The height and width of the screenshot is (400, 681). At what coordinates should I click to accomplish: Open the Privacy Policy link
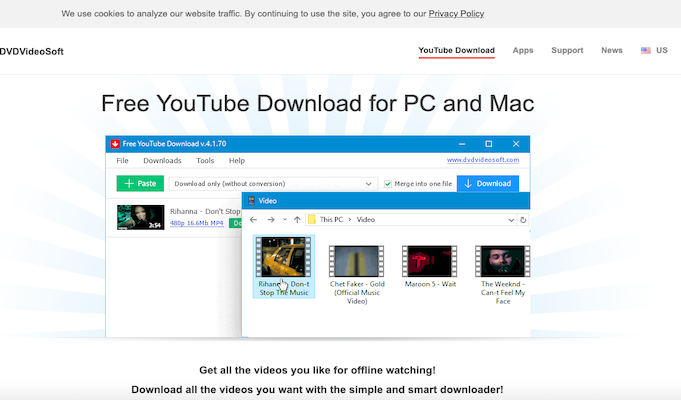456,14
